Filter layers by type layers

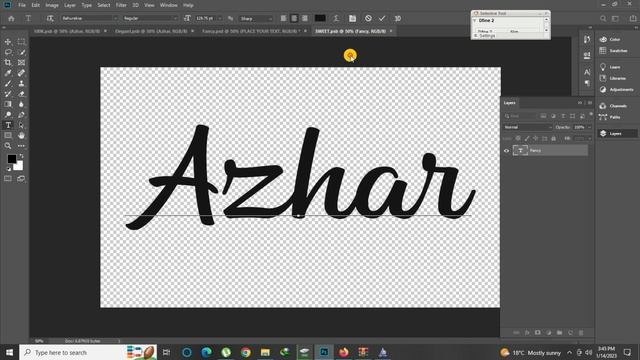click(x=563, y=116)
